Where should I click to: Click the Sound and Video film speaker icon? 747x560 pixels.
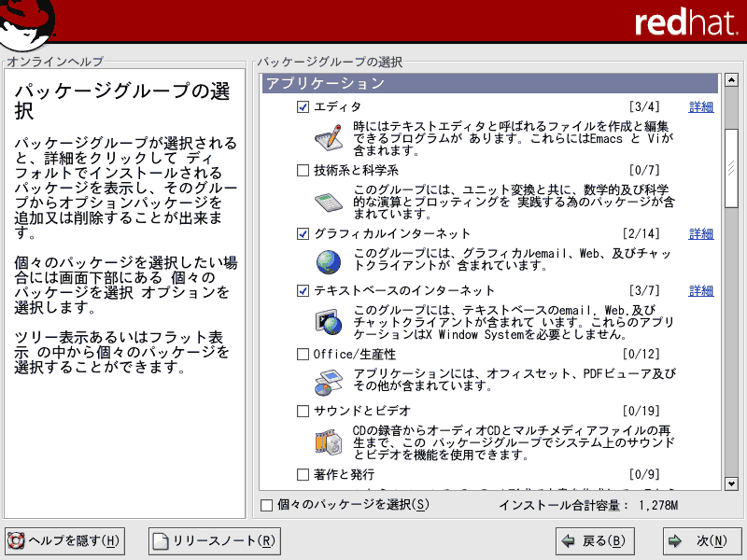pyautogui.click(x=329, y=442)
